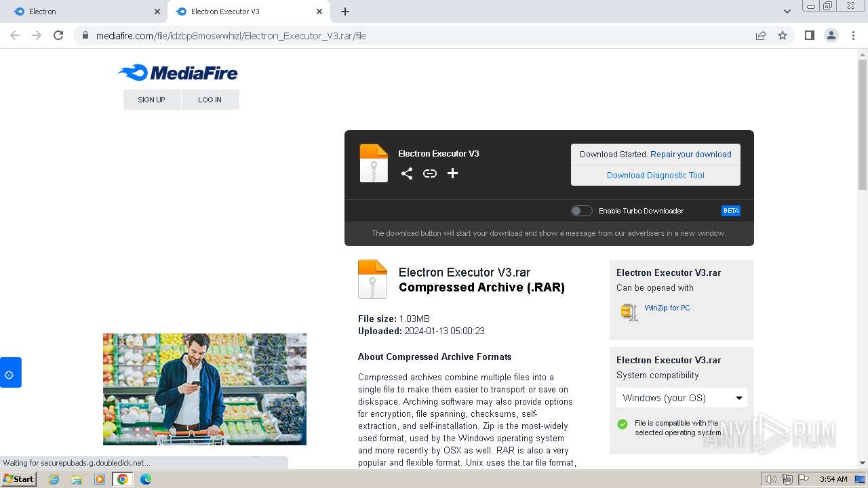Click the lock site info icon
Viewport: 868px width, 488px height.
(85, 35)
